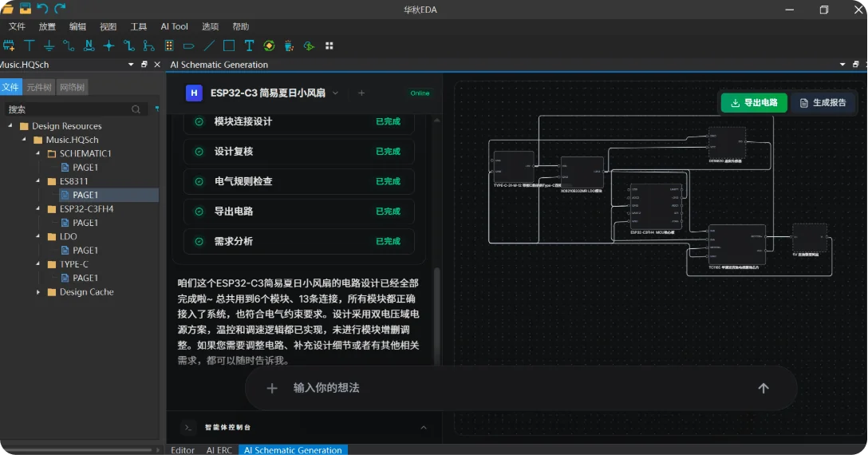This screenshot has width=868, height=455.
Task: Click the bucket-shaped toolbar icon
Action: coord(289,46)
